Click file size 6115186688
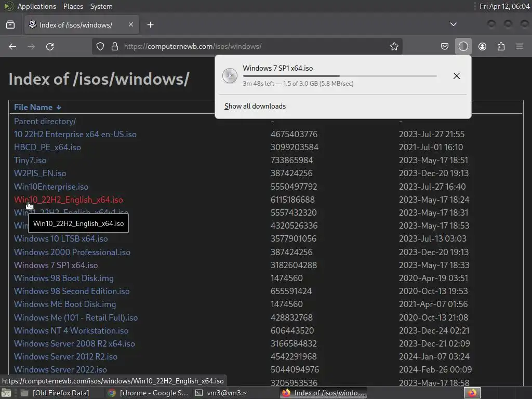The height and width of the screenshot is (399, 532). 292,199
